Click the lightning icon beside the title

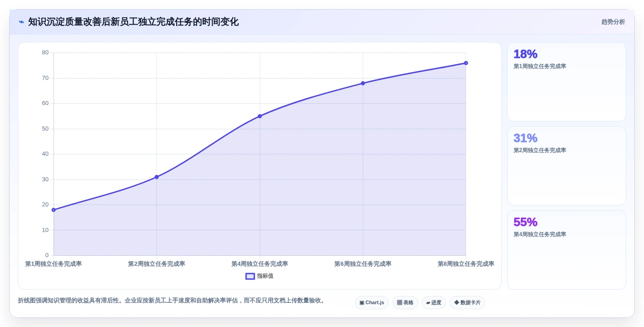[x=21, y=22]
